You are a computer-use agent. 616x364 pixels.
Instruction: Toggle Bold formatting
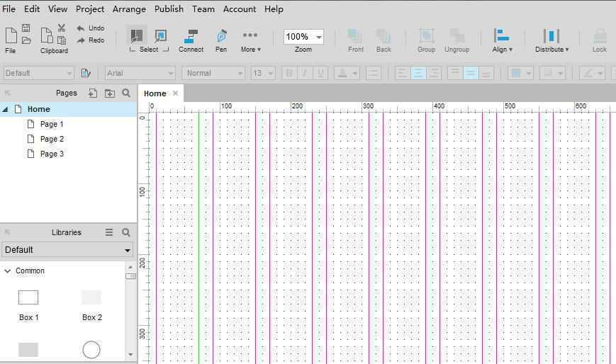point(289,73)
